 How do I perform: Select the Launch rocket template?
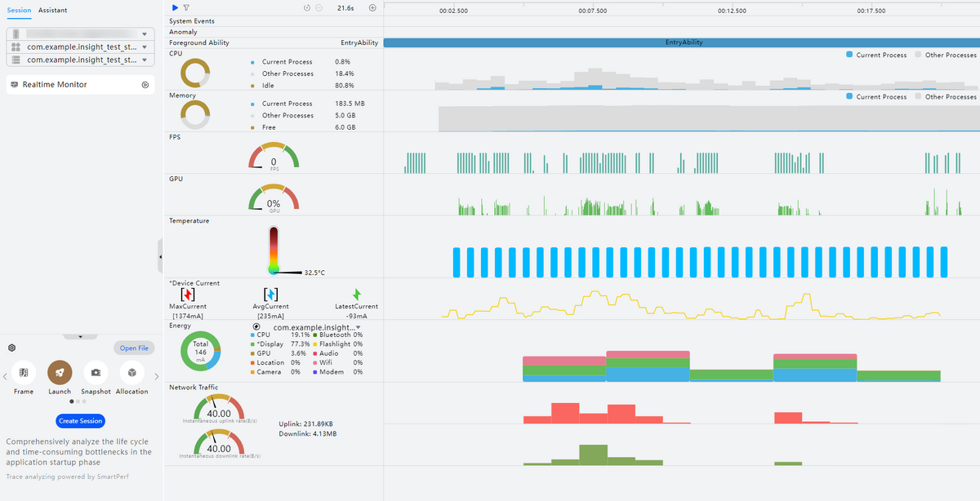point(60,373)
